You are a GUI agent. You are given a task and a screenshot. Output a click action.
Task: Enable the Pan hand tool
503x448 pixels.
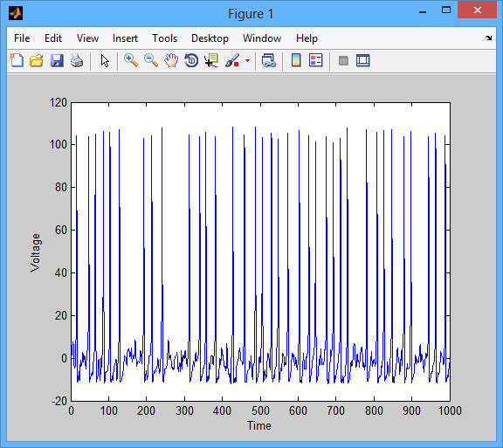(x=171, y=60)
